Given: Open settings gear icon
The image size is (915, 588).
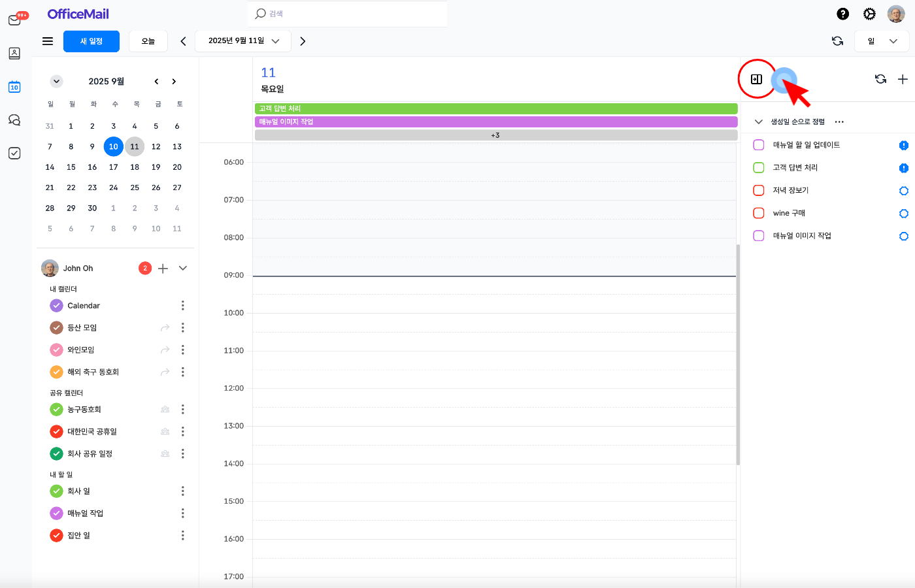Looking at the screenshot, I should click(x=869, y=14).
